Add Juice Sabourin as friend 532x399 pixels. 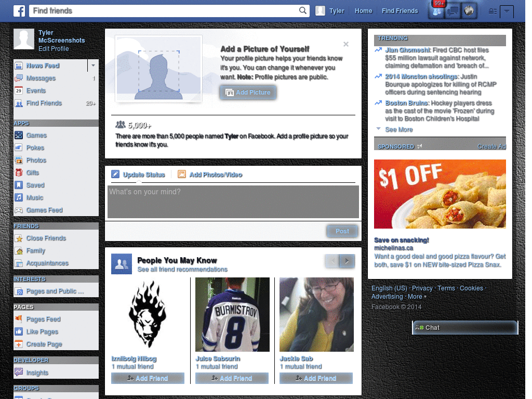(x=232, y=378)
